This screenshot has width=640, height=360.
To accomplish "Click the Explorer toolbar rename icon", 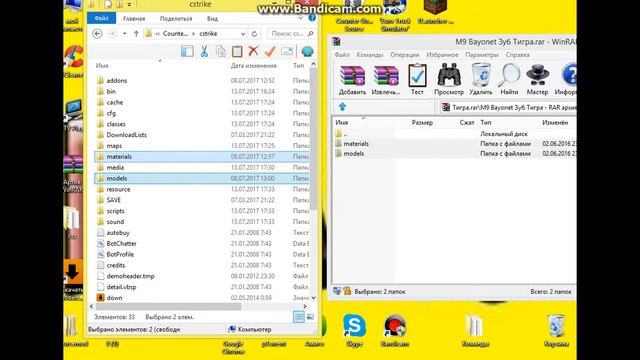I will point(287,51).
